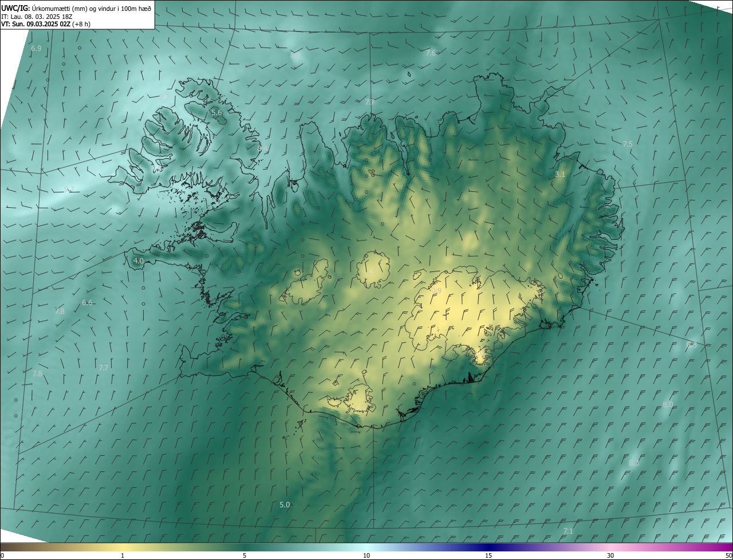The width and height of the screenshot is (733, 560).
Task: Click the colorbar tick label 10
Action: click(x=366, y=555)
